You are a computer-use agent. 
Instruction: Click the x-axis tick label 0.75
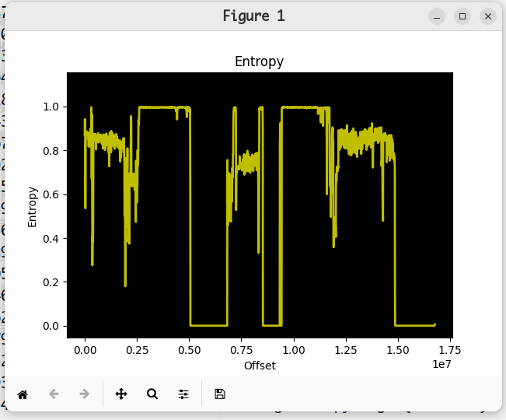[x=242, y=350]
